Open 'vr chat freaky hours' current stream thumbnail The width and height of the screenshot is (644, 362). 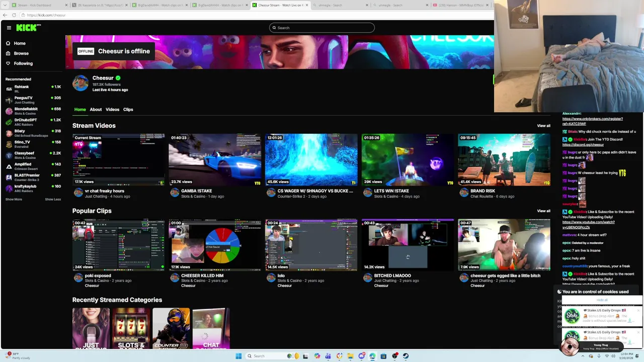point(119,160)
